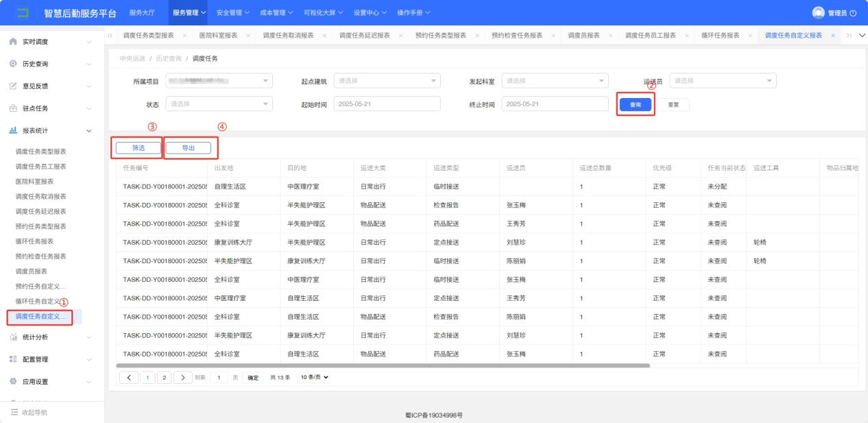Close the 调度任务延迟报表 tab
This screenshot has width=868, height=423.
click(x=400, y=35)
